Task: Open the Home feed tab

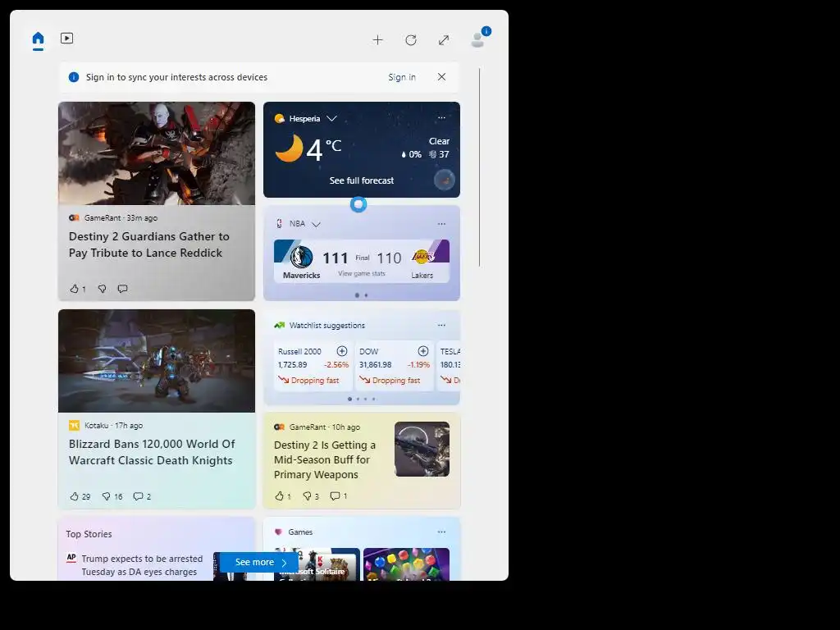Action: tap(38, 39)
